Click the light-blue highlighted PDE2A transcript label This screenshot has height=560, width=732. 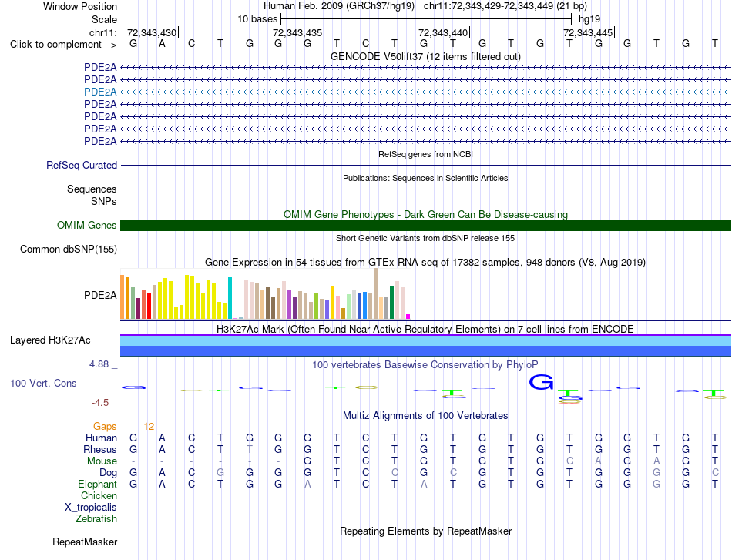click(100, 92)
